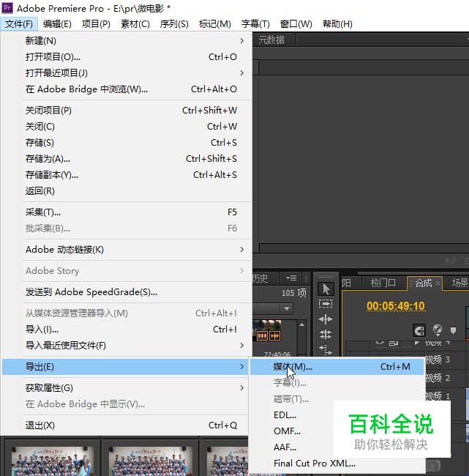Image resolution: width=469 pixels, height=476 pixels.
Task: Open the 文件(F) menu
Action: 19,23
